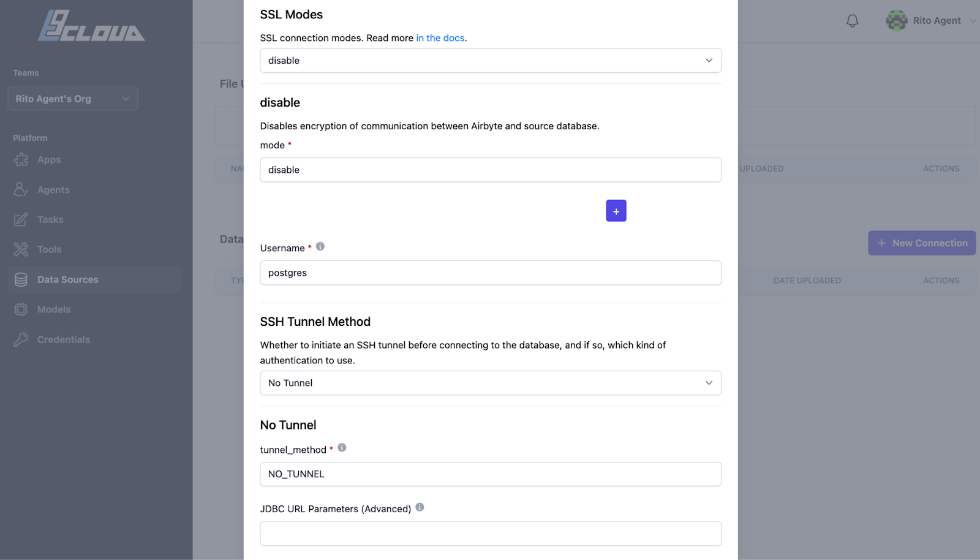Image resolution: width=980 pixels, height=560 pixels.
Task: Open the Apps section in the sidebar
Action: (x=20, y=159)
